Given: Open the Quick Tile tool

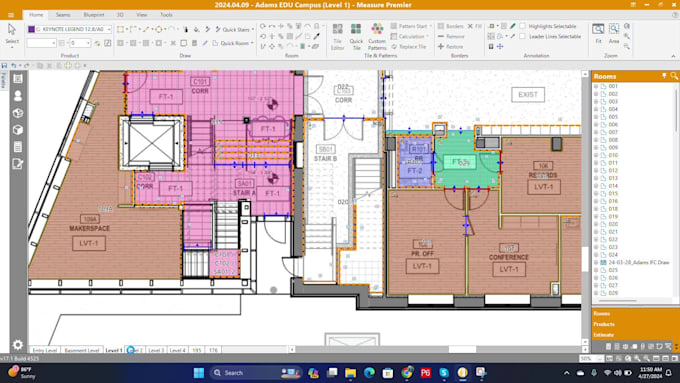Looking at the screenshot, I should coord(356,36).
